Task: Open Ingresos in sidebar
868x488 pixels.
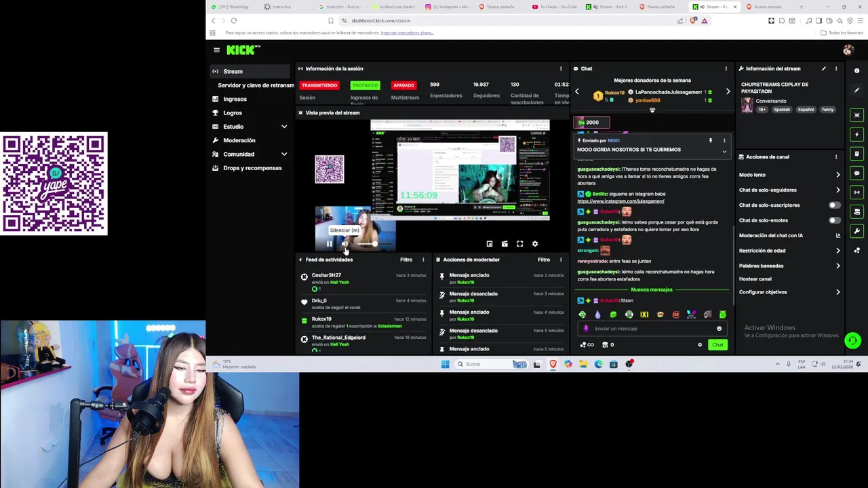Action: point(235,99)
